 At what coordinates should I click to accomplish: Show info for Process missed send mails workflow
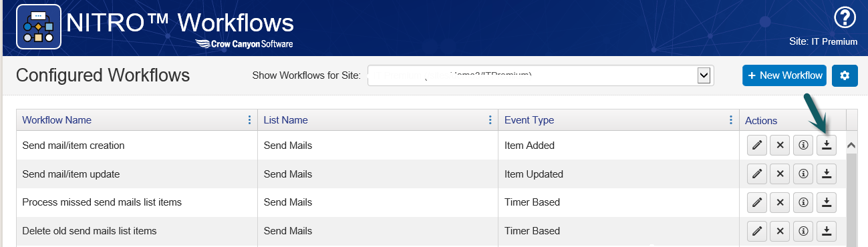803,202
